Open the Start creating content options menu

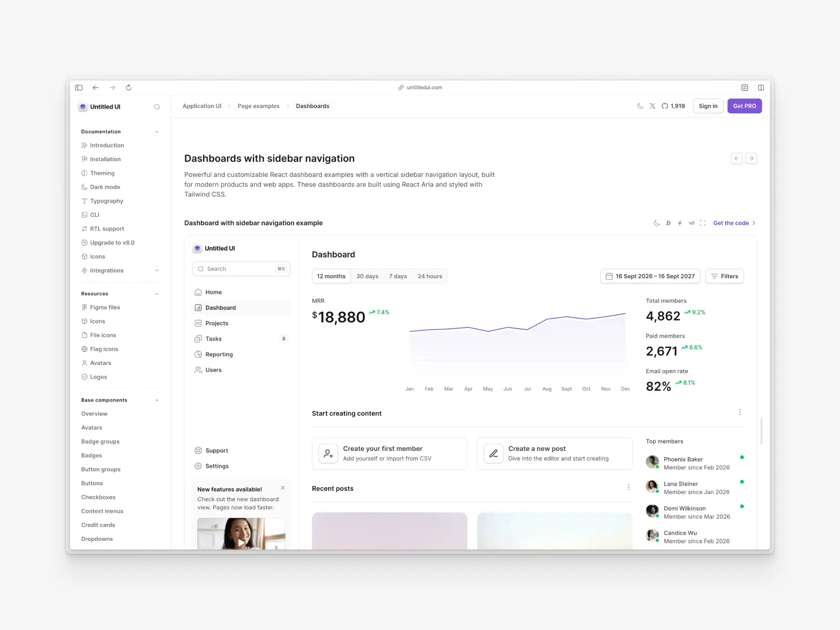pyautogui.click(x=740, y=412)
